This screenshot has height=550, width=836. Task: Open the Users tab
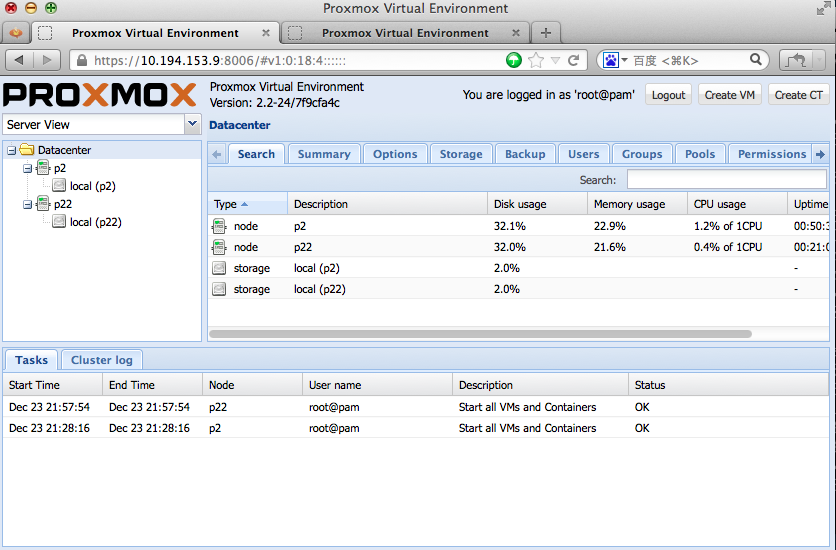(x=584, y=154)
